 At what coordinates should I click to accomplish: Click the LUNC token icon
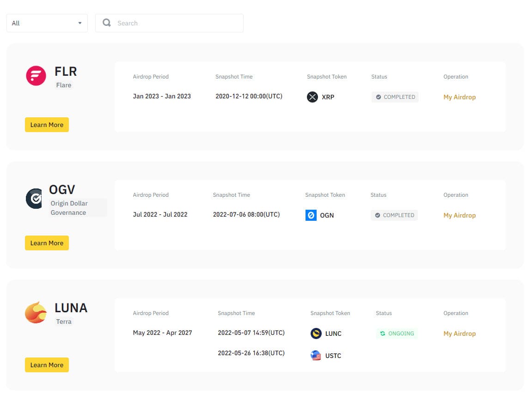316,333
